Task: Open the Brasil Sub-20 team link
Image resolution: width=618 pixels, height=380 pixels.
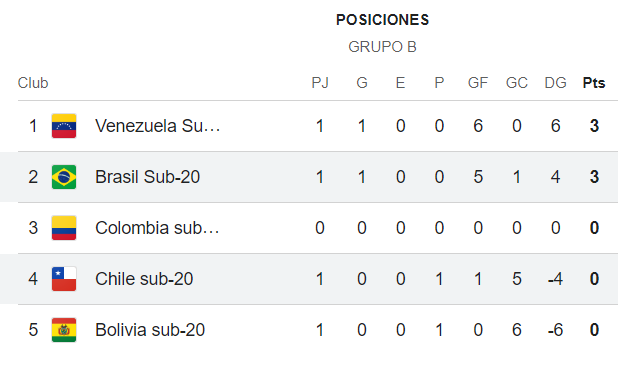Action: click(147, 177)
